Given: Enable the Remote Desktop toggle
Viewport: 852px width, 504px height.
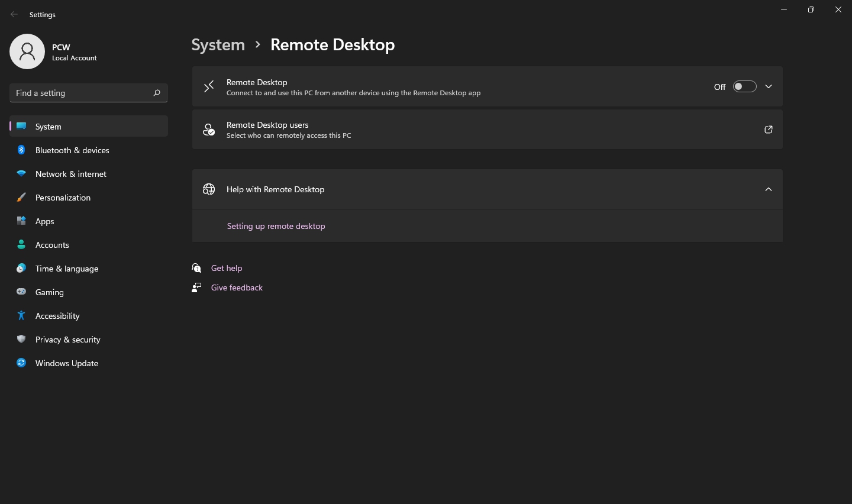Looking at the screenshot, I should coord(744,86).
